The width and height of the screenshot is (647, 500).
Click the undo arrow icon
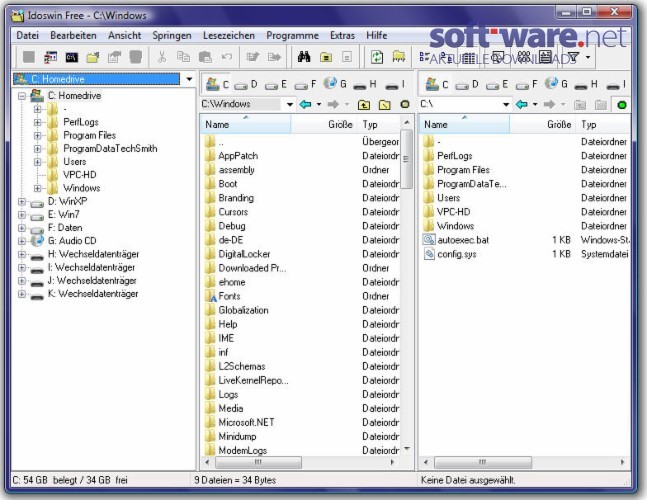(x=227, y=57)
